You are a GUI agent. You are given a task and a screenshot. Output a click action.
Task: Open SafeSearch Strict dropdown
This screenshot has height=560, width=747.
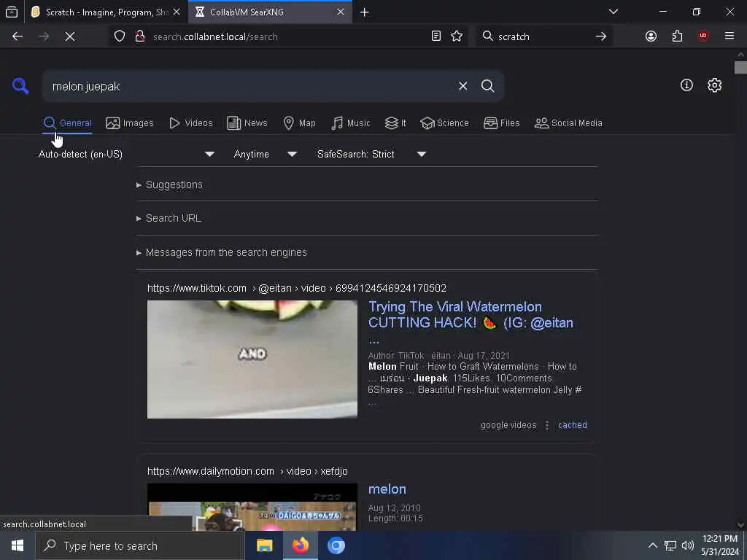[x=371, y=155]
